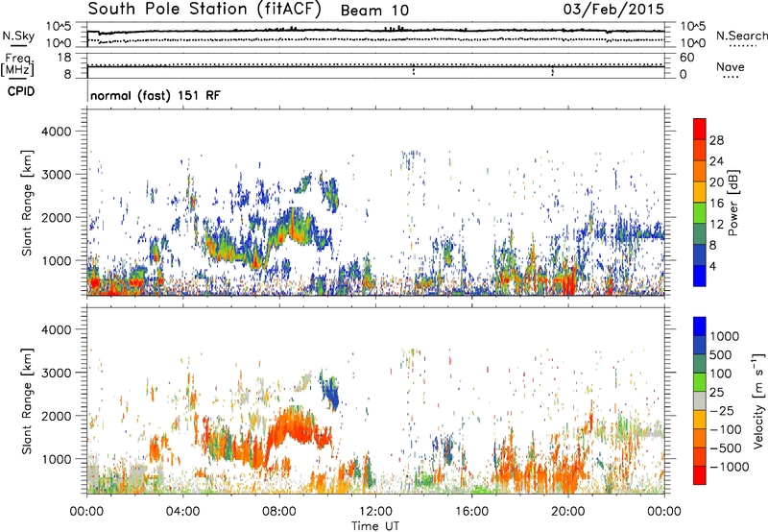This screenshot has height=532, width=768.
Task: Click the '04:00' time tick label
Action: pyautogui.click(x=182, y=512)
